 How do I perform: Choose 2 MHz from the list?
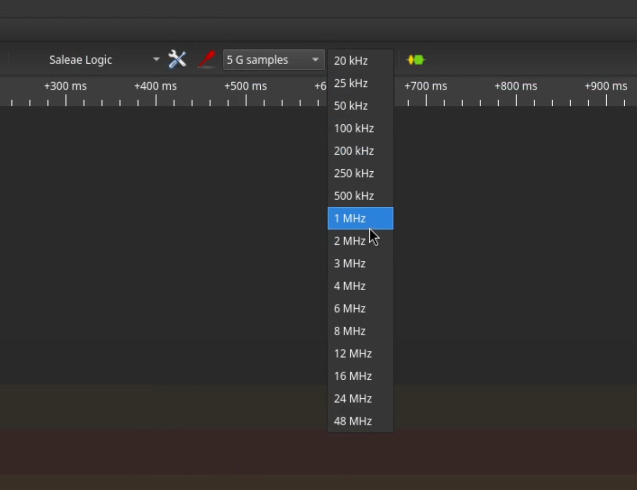[350, 241]
